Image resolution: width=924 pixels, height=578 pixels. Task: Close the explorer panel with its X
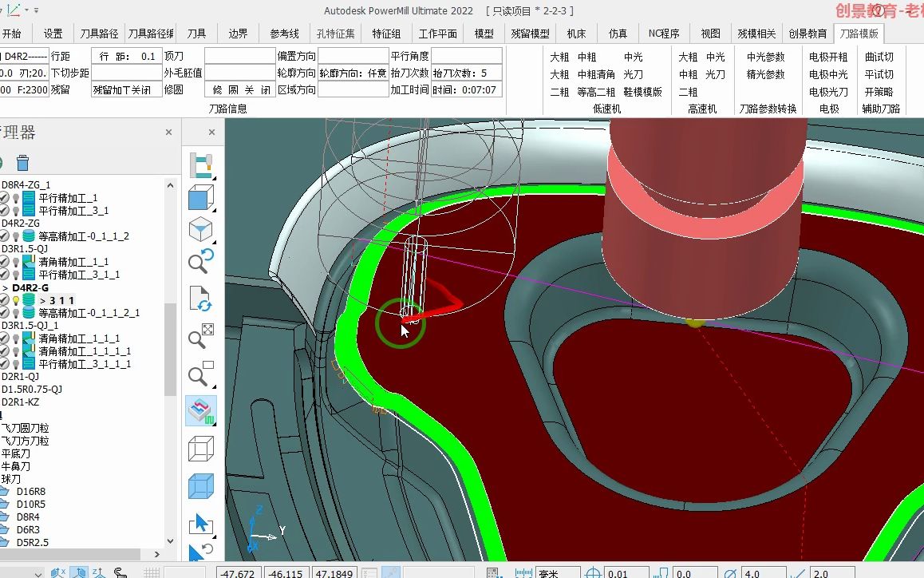(168, 132)
